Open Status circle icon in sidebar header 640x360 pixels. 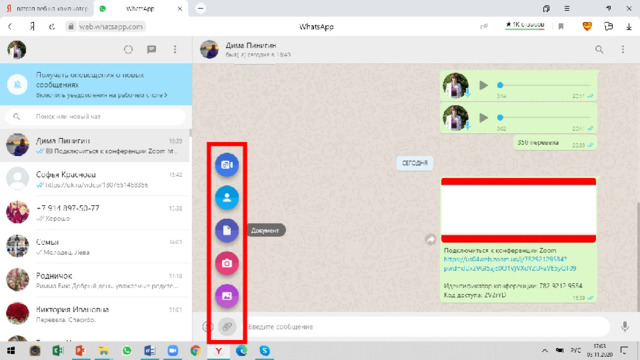coord(128,49)
